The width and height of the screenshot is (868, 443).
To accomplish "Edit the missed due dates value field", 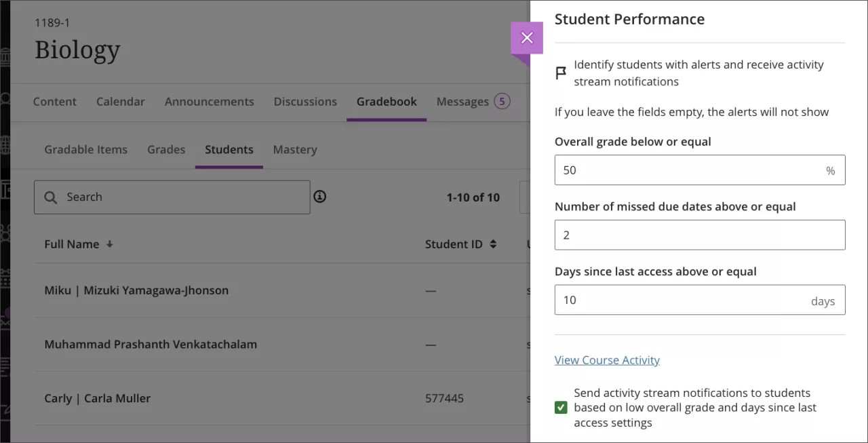I will tap(700, 235).
